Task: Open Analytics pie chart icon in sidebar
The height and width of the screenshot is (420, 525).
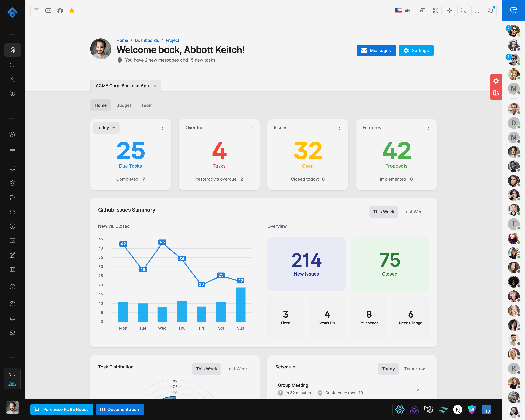Action: [12, 64]
